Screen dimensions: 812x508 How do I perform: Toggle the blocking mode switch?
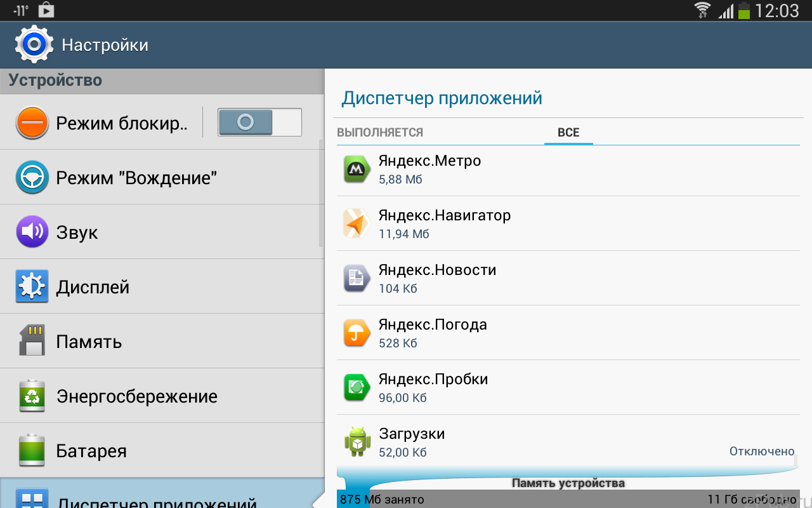259,122
